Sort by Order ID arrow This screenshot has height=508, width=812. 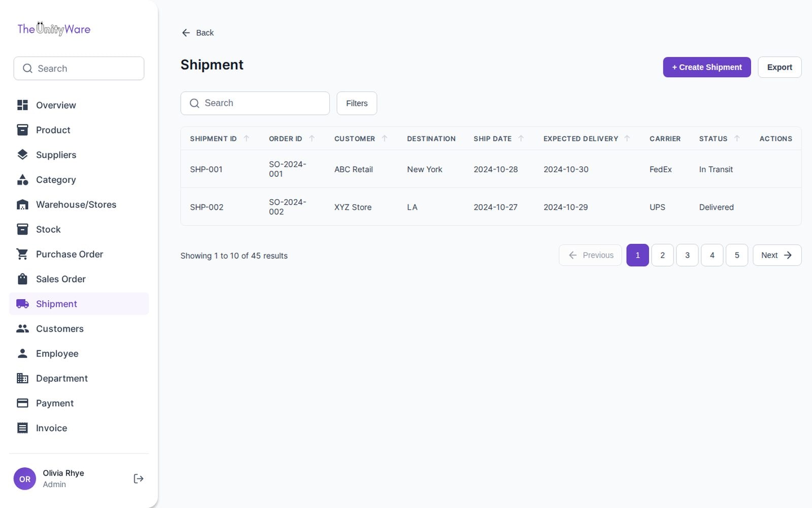[x=312, y=138]
